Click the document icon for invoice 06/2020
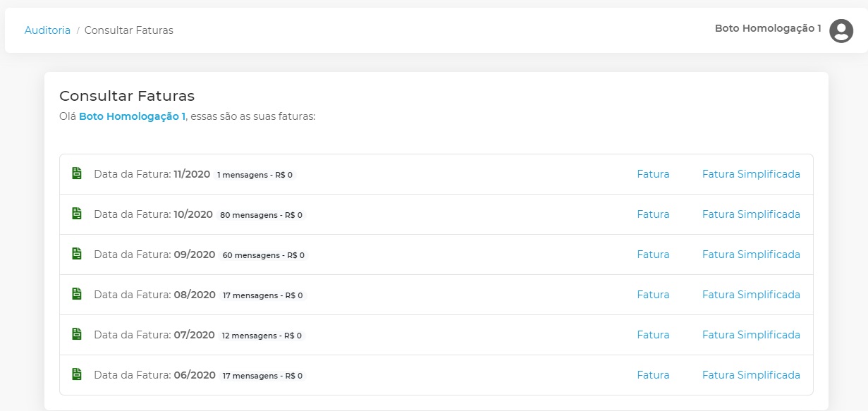 tap(77, 374)
